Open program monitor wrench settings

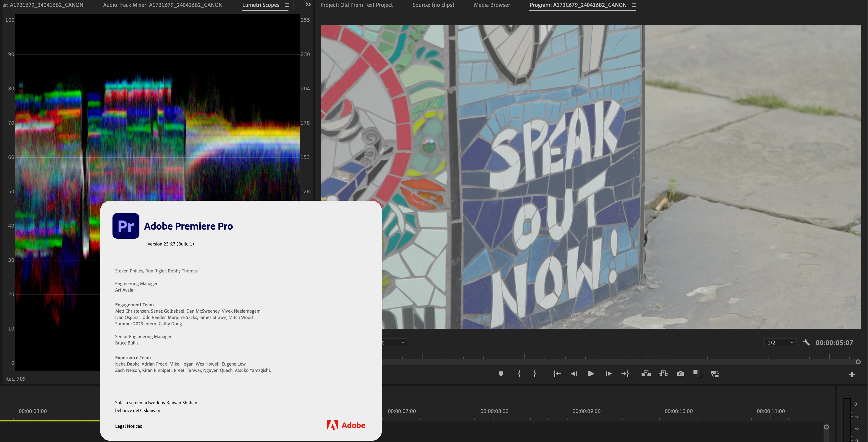pyautogui.click(x=806, y=342)
